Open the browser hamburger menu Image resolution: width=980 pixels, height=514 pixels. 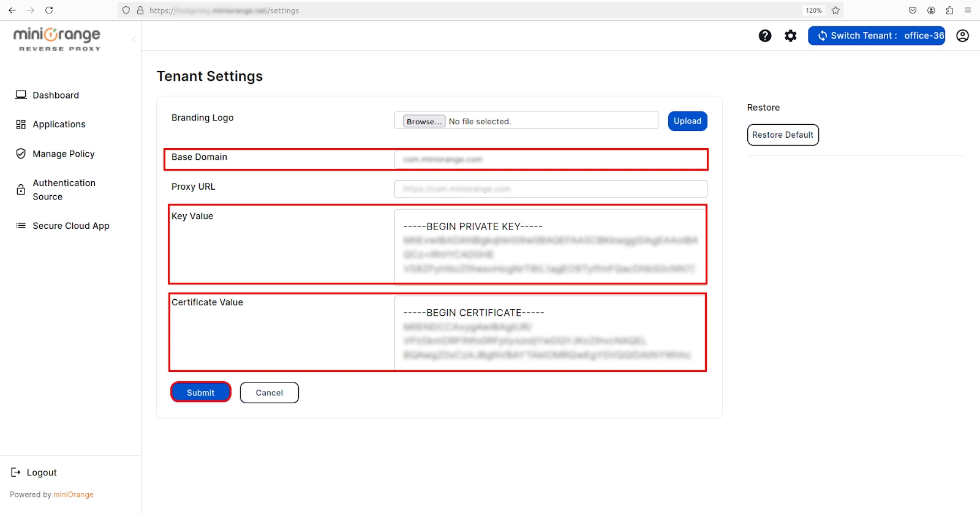pyautogui.click(x=968, y=10)
